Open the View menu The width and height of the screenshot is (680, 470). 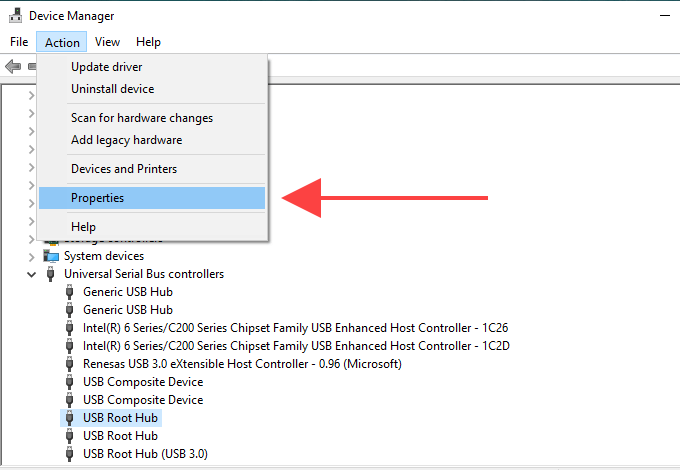(x=107, y=42)
